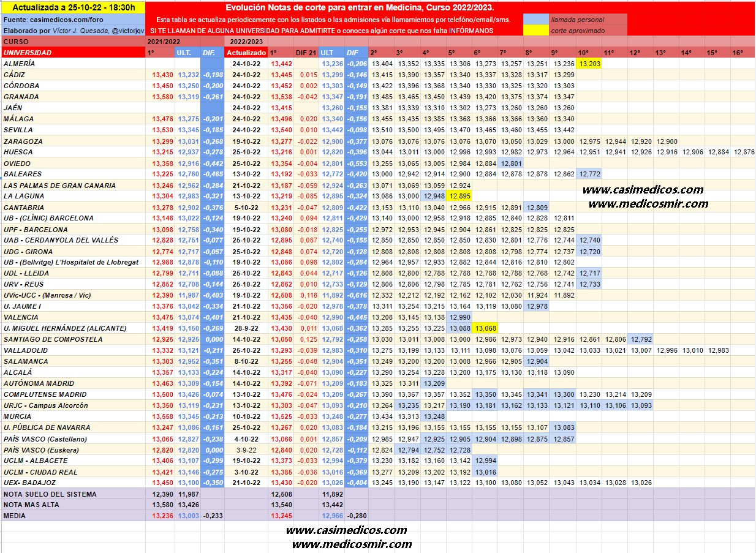The image size is (756, 553).
Task: Select 'PAÍS VASCO (Castellano)' row label
Action: click(x=73, y=439)
